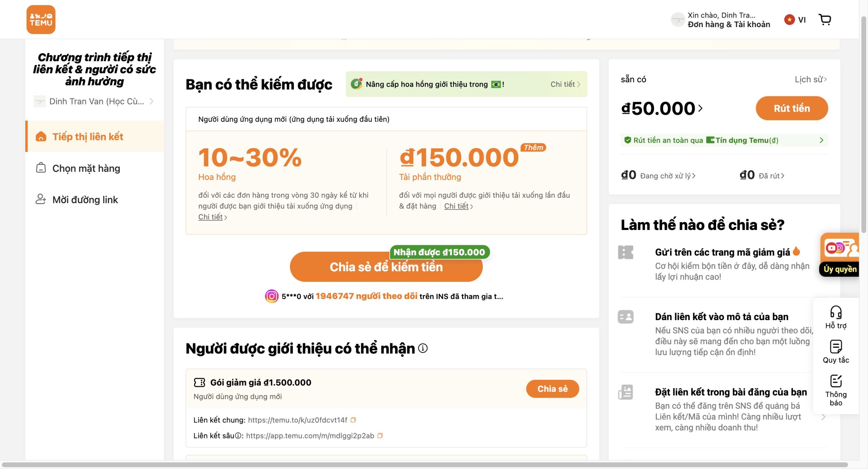This screenshot has height=469, width=868.
Task: Open Chi tiết link in Tải phần thưởng section
Action: coord(458,206)
